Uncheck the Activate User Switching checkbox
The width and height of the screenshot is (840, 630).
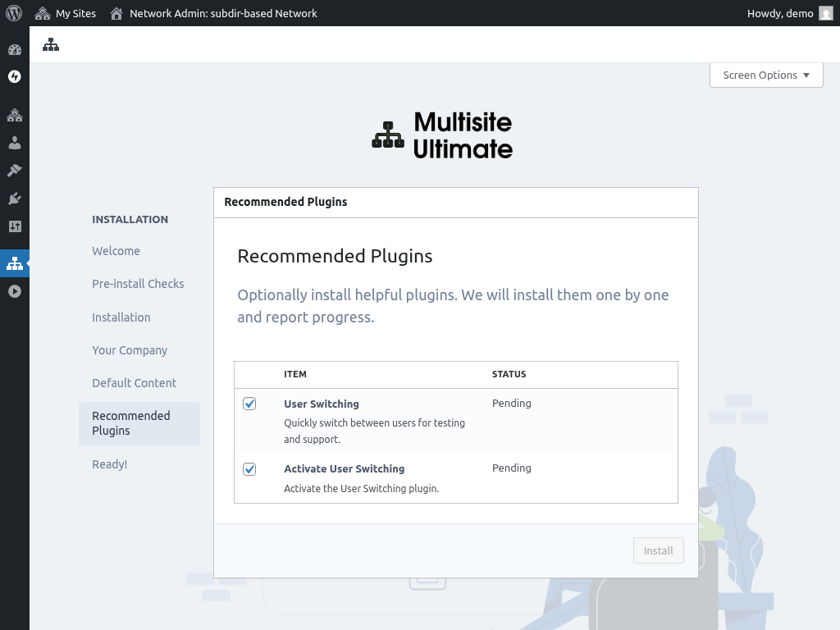pyautogui.click(x=249, y=469)
